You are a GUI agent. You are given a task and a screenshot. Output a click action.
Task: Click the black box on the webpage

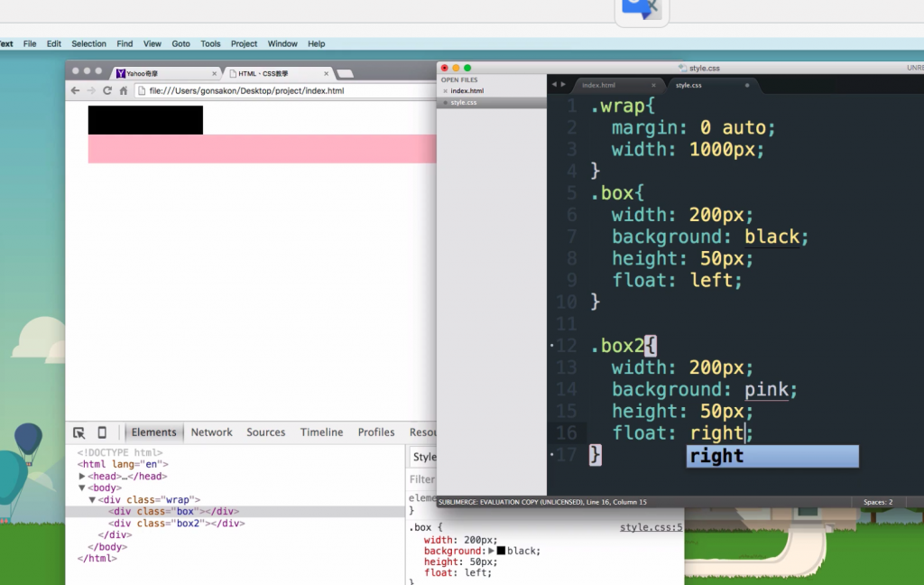point(145,120)
